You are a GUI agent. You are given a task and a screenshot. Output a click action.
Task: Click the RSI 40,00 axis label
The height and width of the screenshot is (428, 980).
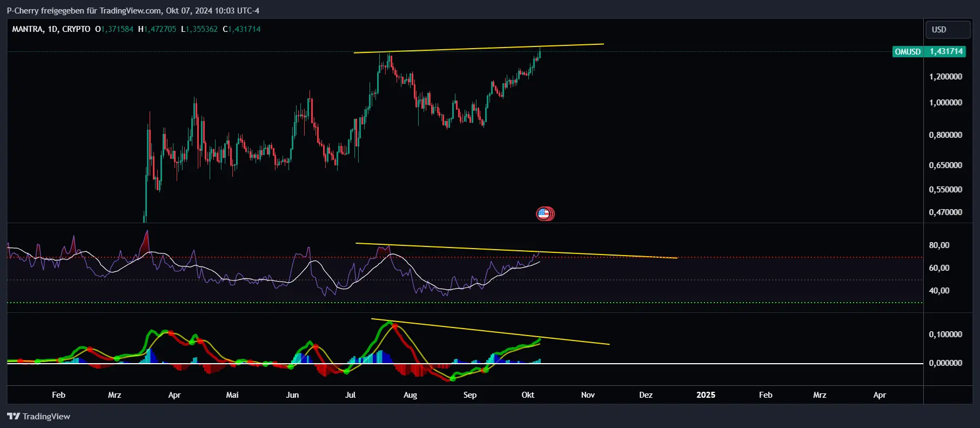pos(939,291)
